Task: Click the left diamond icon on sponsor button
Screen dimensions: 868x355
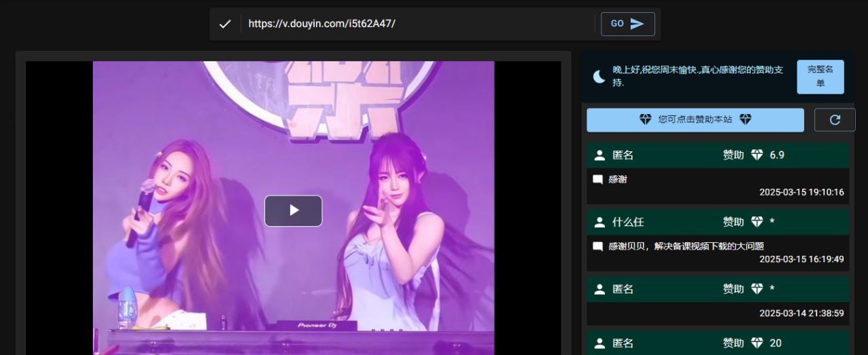Action: [646, 119]
